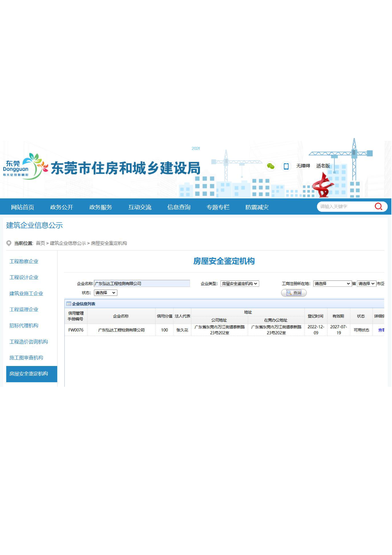
Task: Click the 企业信息列表 table icon
Action: 69,304
